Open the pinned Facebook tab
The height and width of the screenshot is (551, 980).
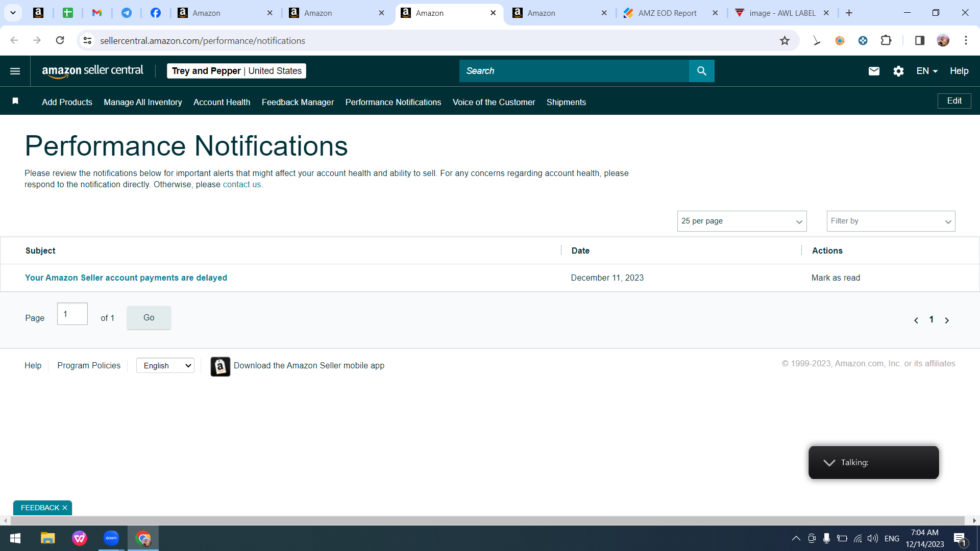[156, 13]
